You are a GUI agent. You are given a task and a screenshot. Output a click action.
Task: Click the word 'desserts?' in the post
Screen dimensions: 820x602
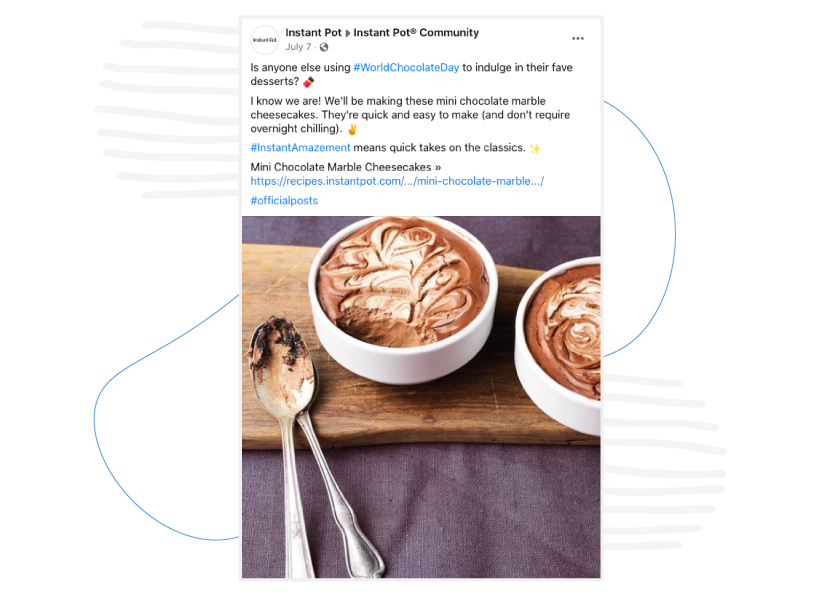coord(275,82)
